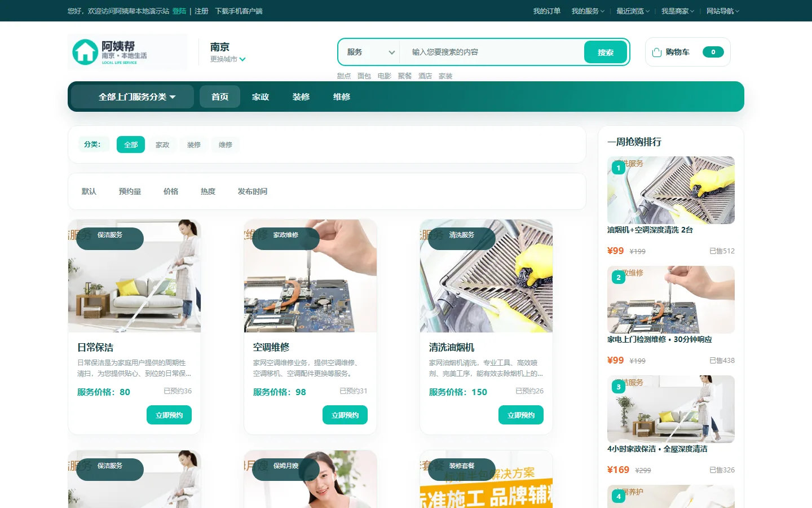Screen dimensions: 812x508
Task: Sort listings by 发布时间
Action: (253, 191)
